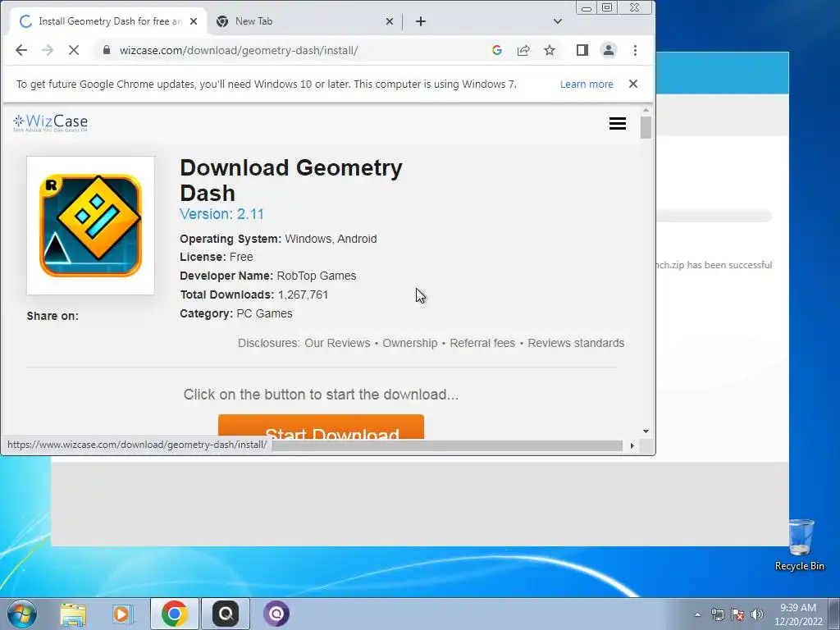Bookmark this page with the star icon
Screen dimensions: 840x630
pyautogui.click(x=549, y=50)
